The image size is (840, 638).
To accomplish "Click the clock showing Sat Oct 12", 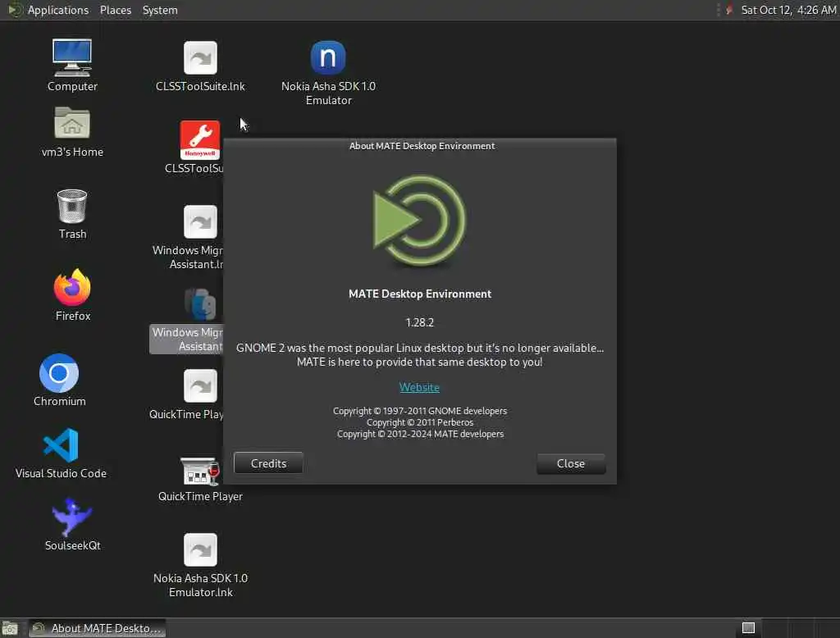I will pyautogui.click(x=788, y=10).
